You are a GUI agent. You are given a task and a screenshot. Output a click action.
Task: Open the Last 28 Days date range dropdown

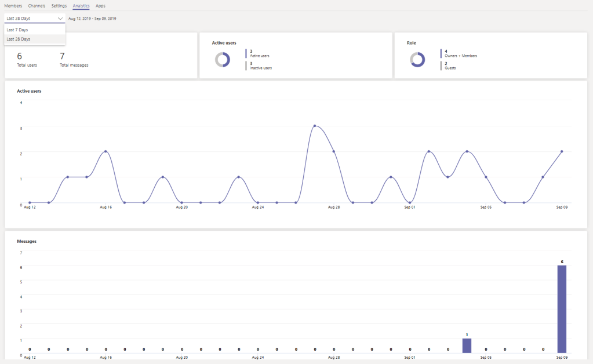(x=34, y=19)
